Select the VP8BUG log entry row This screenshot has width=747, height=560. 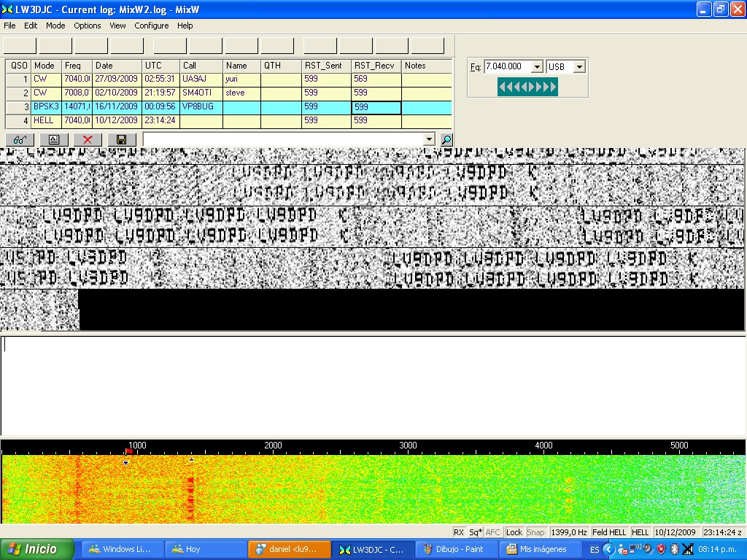tap(197, 107)
